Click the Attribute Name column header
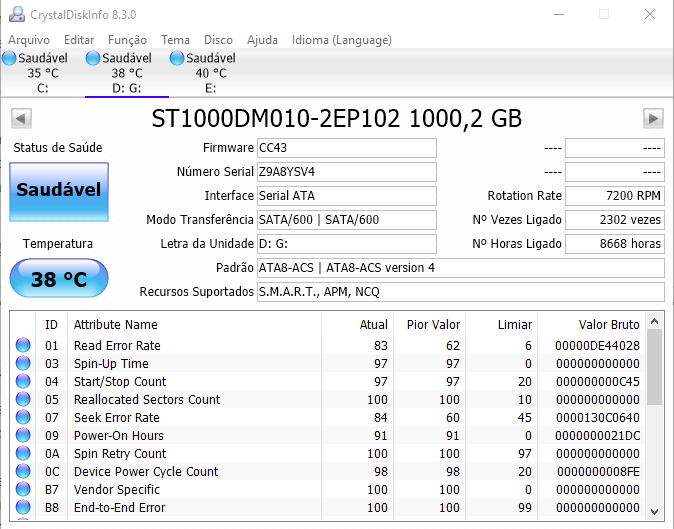Image resolution: width=674 pixels, height=529 pixels. point(194,324)
